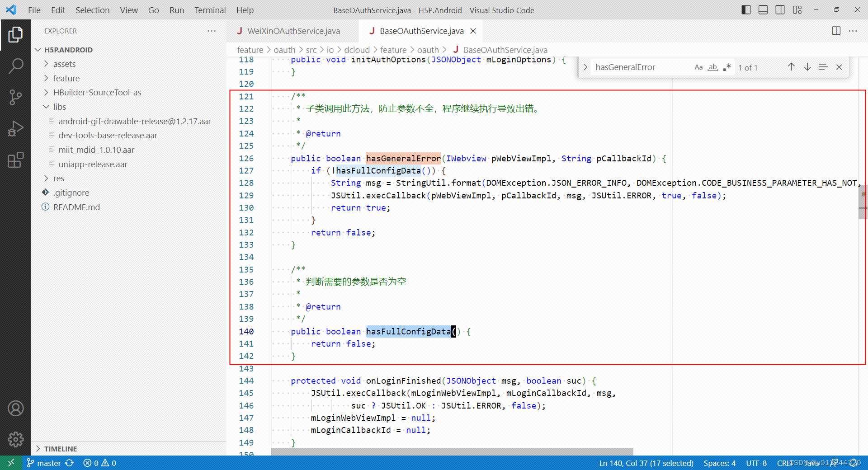Image resolution: width=868 pixels, height=470 pixels.
Task: Open Customize Layout icon
Action: [797, 10]
